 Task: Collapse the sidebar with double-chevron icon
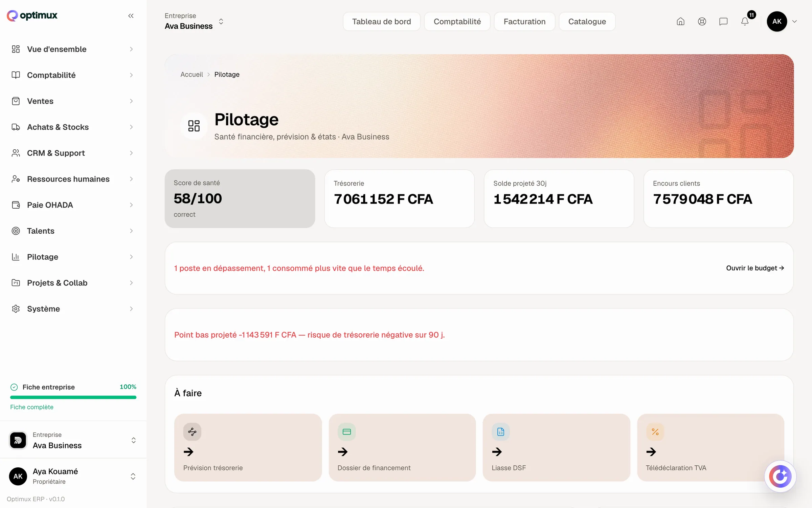[x=131, y=16]
